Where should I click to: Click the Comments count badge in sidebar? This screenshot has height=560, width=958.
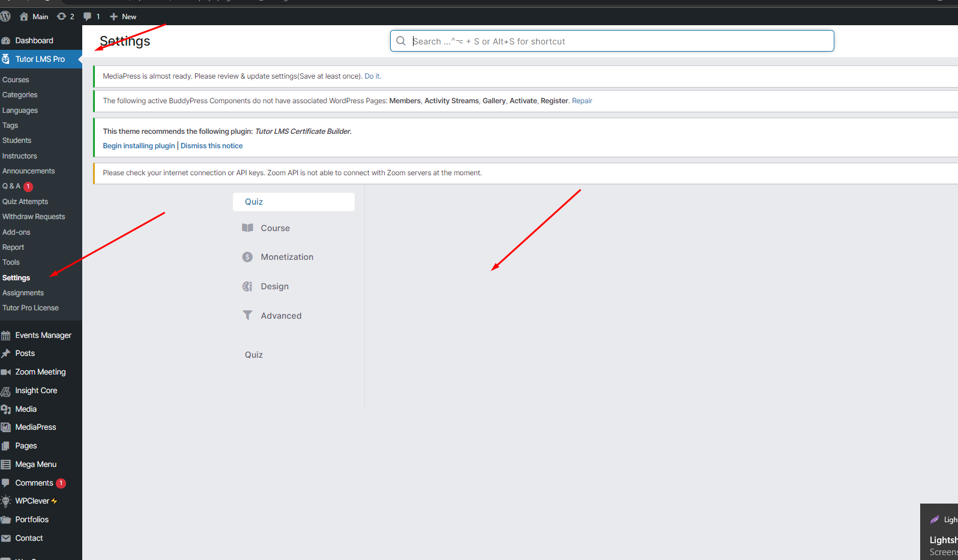pos(61,483)
